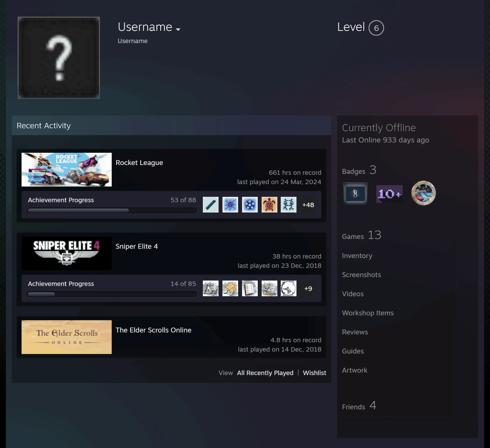Click the Rocket League Achievement Progress label

pyautogui.click(x=61, y=200)
